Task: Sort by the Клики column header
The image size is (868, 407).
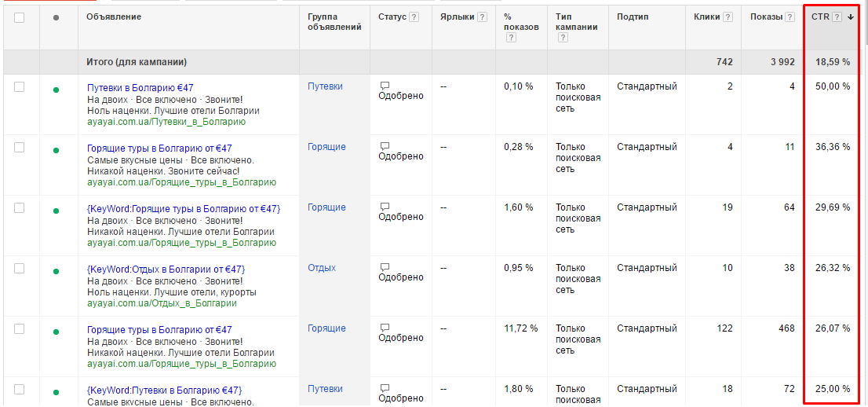Action: (706, 17)
